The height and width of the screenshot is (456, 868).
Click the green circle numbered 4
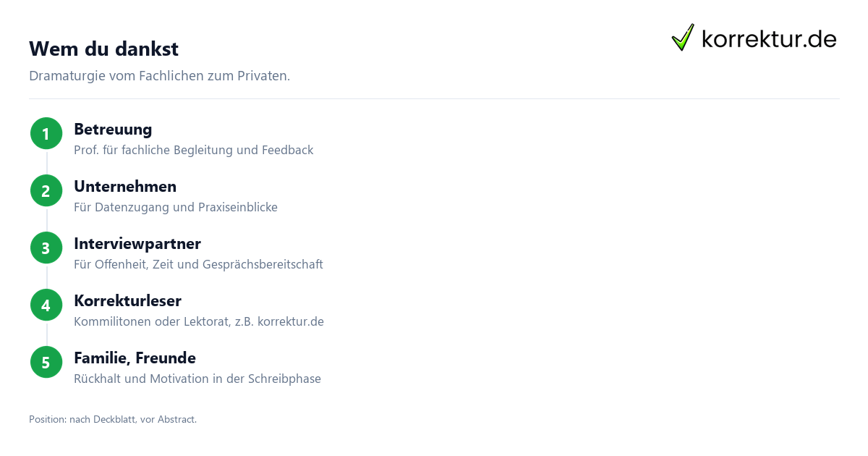tap(46, 305)
